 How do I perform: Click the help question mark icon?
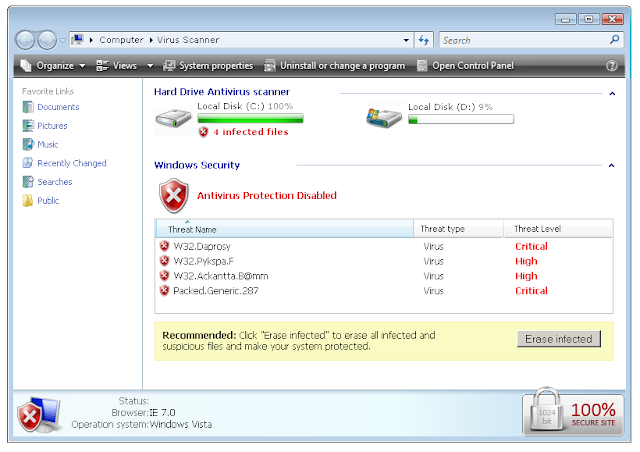pyautogui.click(x=611, y=66)
